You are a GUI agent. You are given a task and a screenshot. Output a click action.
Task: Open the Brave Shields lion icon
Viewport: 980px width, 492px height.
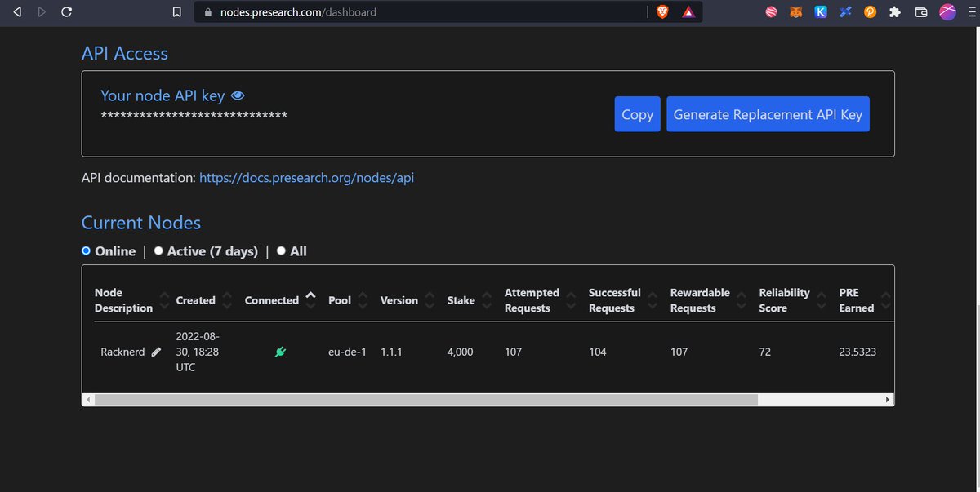point(662,12)
